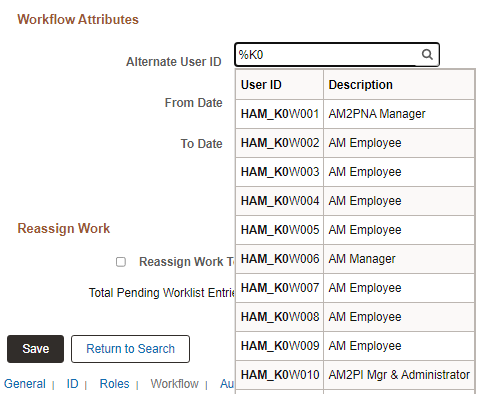Click the User ID column header
This screenshot has height=394, width=481.
pos(279,85)
